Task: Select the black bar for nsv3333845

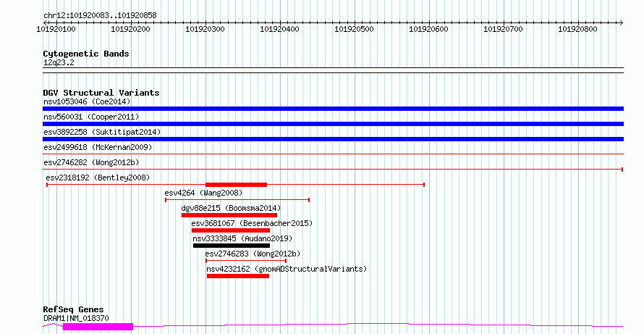Action: [232, 246]
